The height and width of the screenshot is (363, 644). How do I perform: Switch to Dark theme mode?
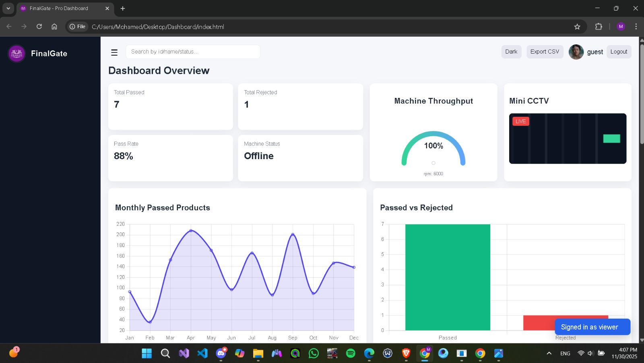coord(511,52)
